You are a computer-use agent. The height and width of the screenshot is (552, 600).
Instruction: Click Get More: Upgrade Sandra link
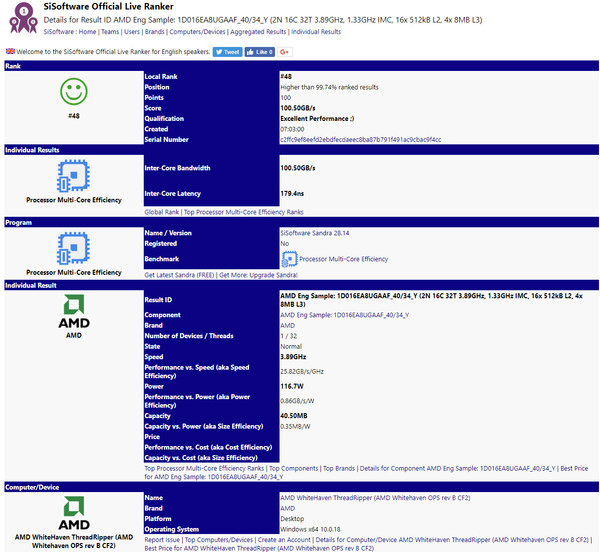258,275
